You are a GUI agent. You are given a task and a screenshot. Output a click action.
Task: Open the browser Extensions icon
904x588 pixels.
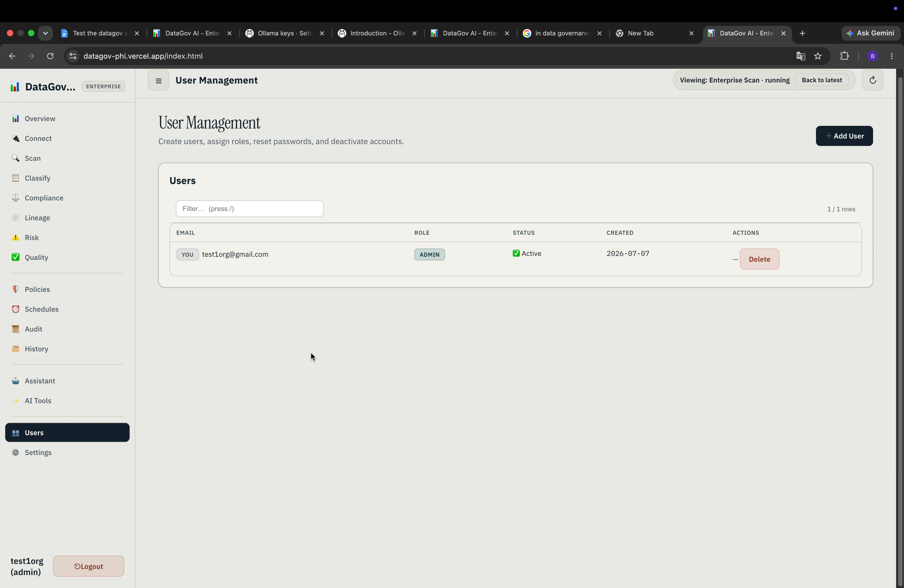[x=844, y=56]
